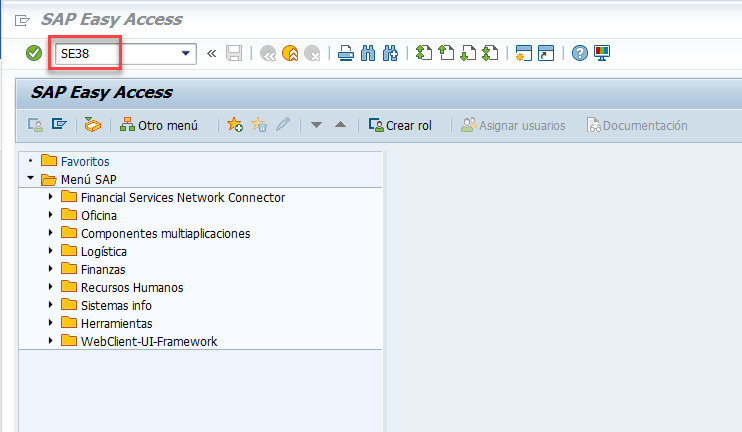Expand the Finanzas node

pos(50,269)
